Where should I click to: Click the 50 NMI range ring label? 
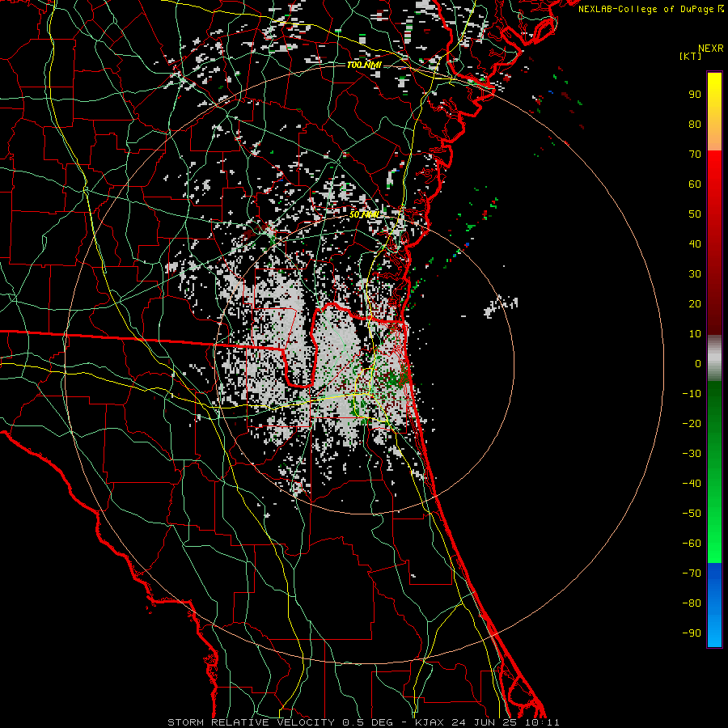point(365,214)
